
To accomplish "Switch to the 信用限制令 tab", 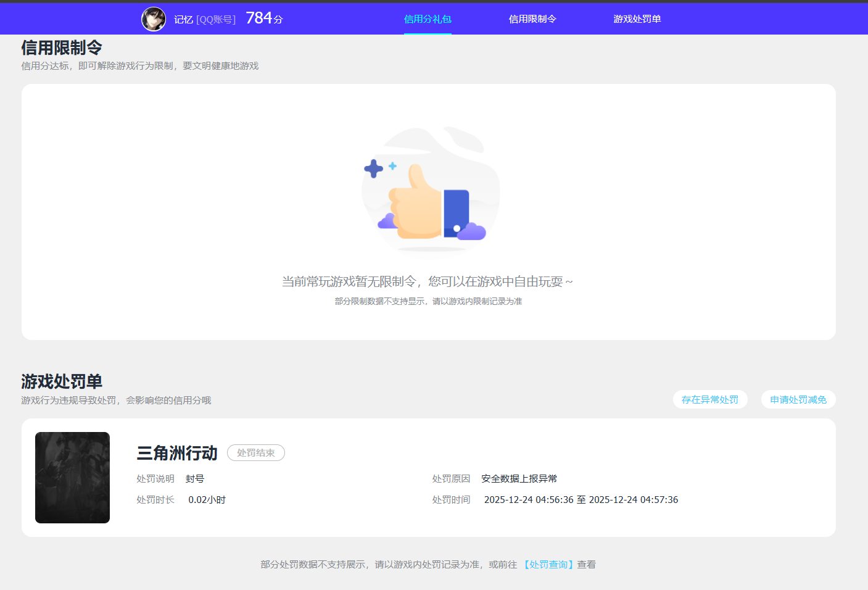I will click(532, 19).
